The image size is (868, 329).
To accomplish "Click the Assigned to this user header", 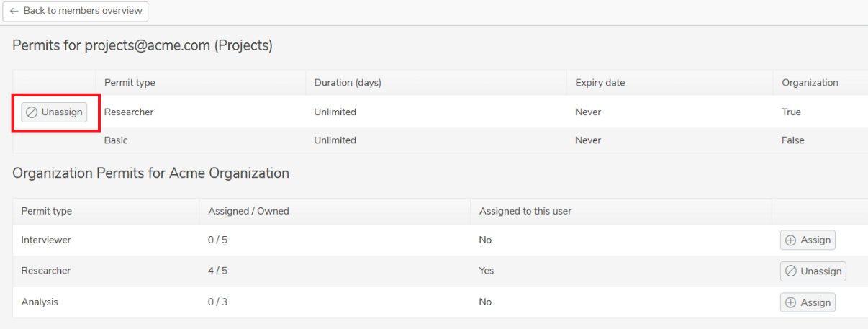I will (525, 211).
